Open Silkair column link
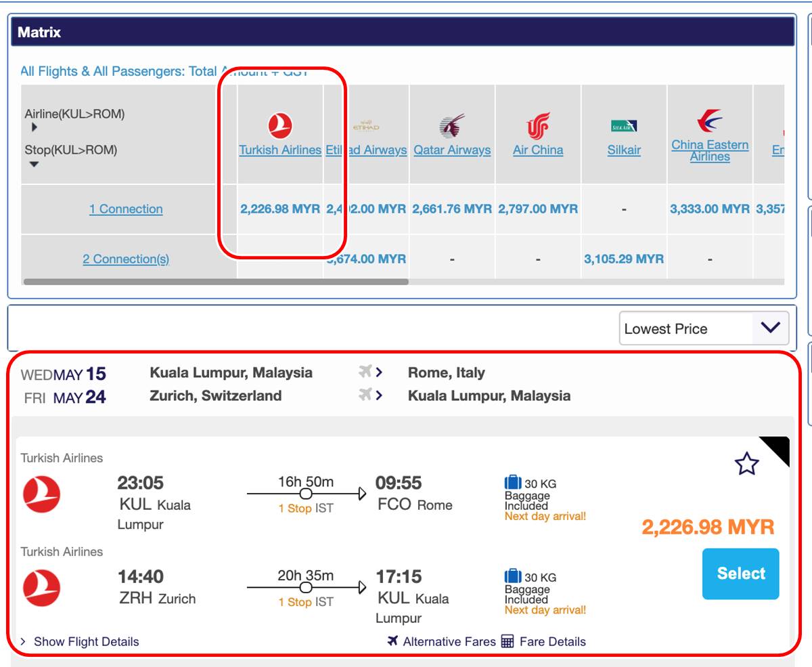Viewport: 812px width, 667px height. tap(624, 150)
